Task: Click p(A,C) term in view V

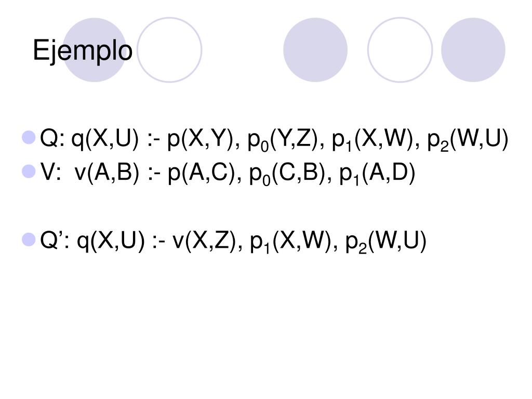Action: coord(202,173)
